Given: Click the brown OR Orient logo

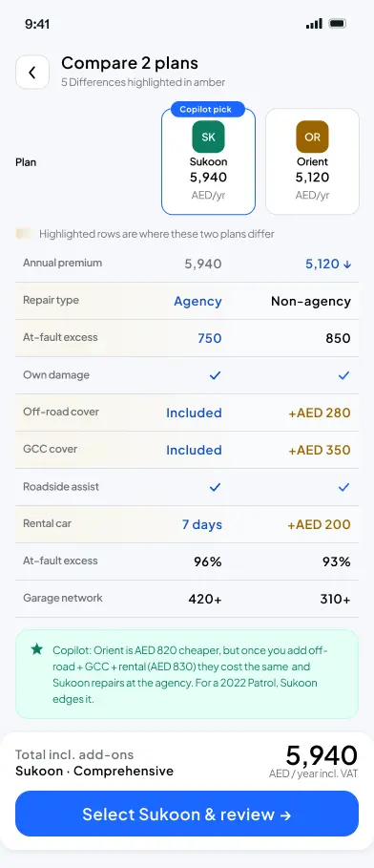Looking at the screenshot, I should [x=312, y=137].
